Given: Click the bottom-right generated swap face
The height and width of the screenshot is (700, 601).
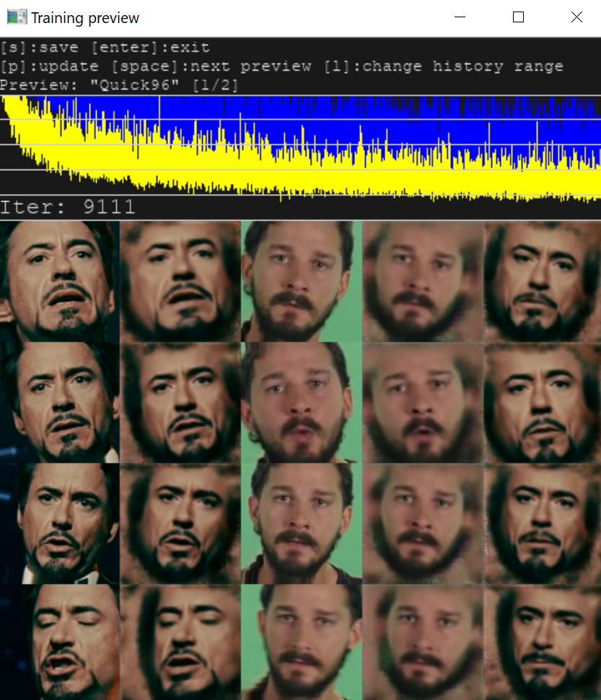Looking at the screenshot, I should (541, 642).
